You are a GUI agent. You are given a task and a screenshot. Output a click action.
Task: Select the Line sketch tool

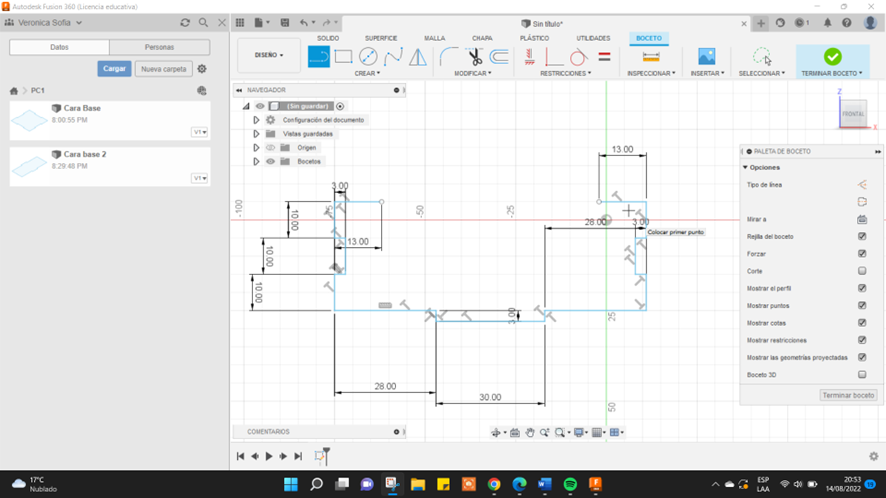point(319,57)
